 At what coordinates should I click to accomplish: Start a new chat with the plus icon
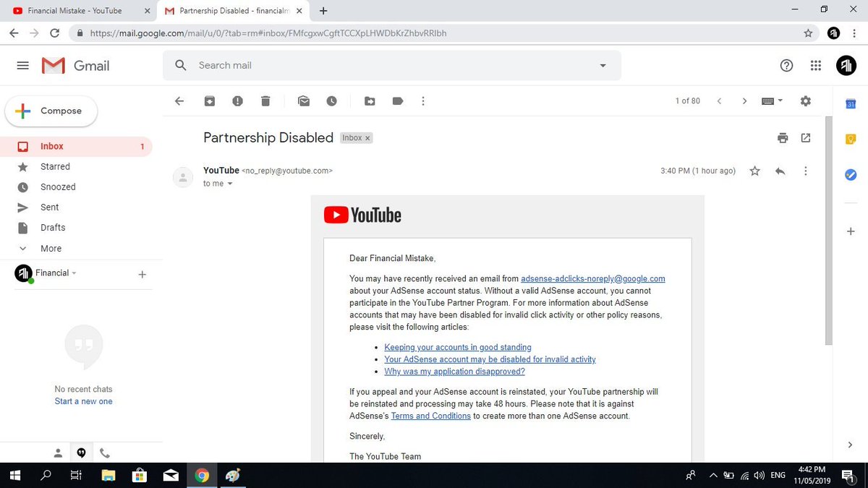142,275
